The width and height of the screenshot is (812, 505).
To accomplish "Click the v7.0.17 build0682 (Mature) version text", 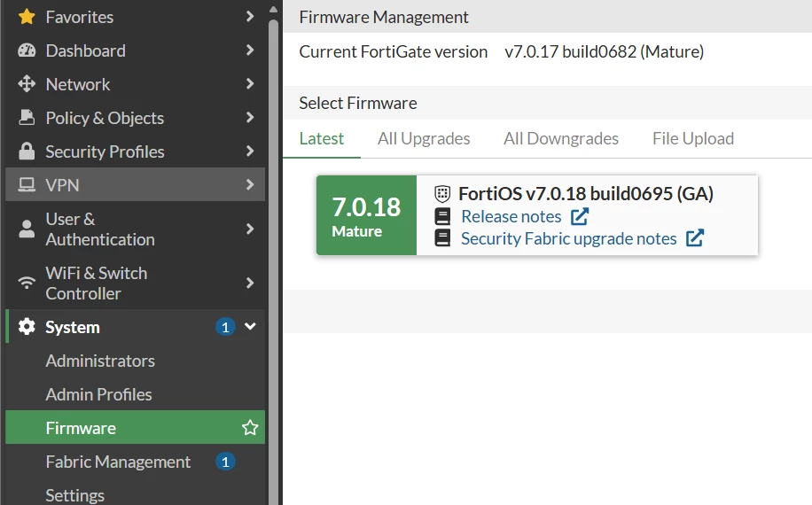I will [x=605, y=51].
